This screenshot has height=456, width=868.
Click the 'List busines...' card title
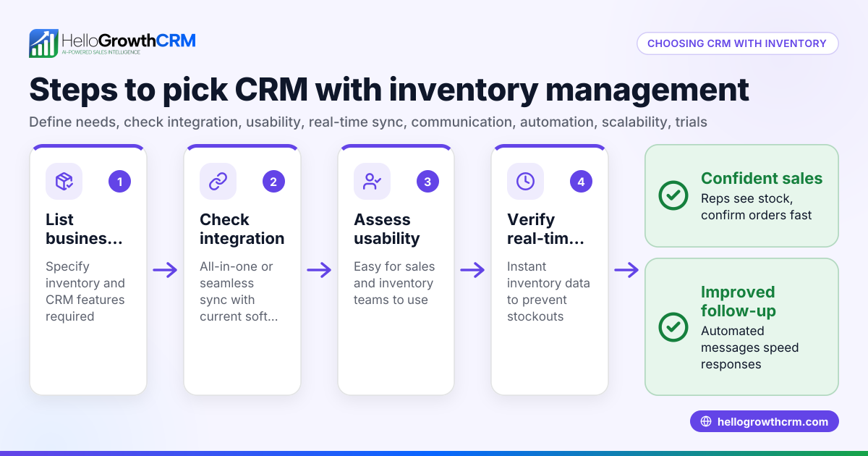(84, 229)
